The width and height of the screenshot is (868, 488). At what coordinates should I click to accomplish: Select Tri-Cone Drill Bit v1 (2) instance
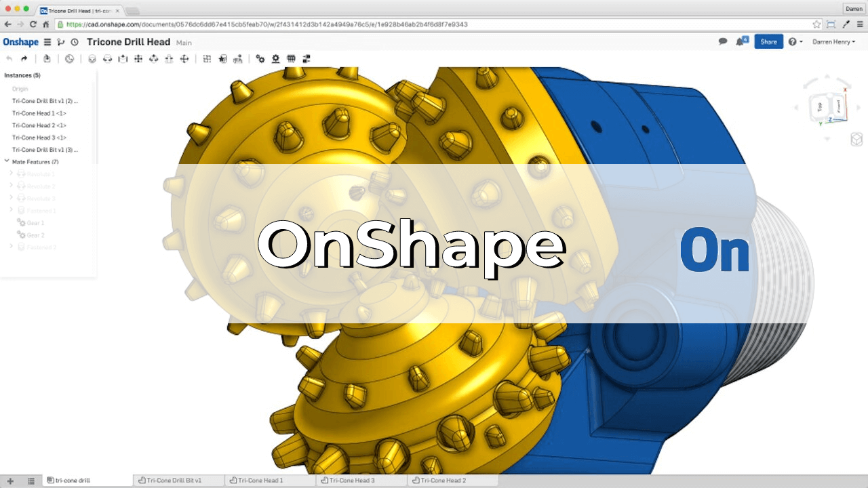(45, 101)
